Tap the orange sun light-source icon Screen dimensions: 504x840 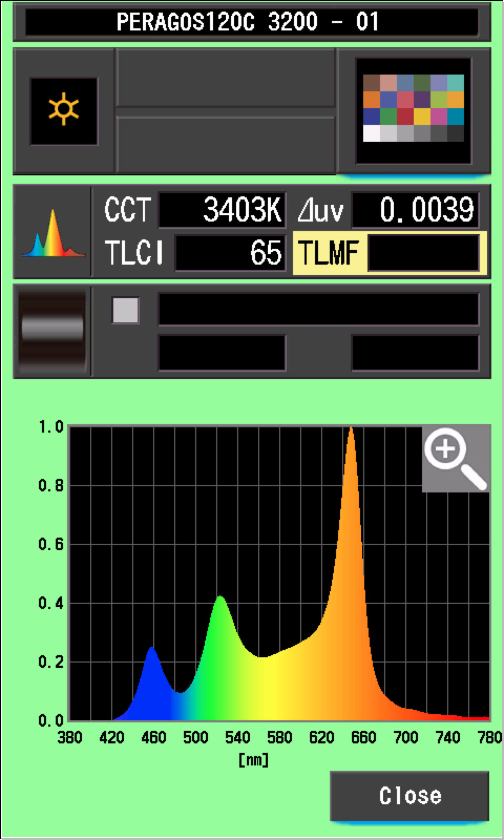coord(64,111)
